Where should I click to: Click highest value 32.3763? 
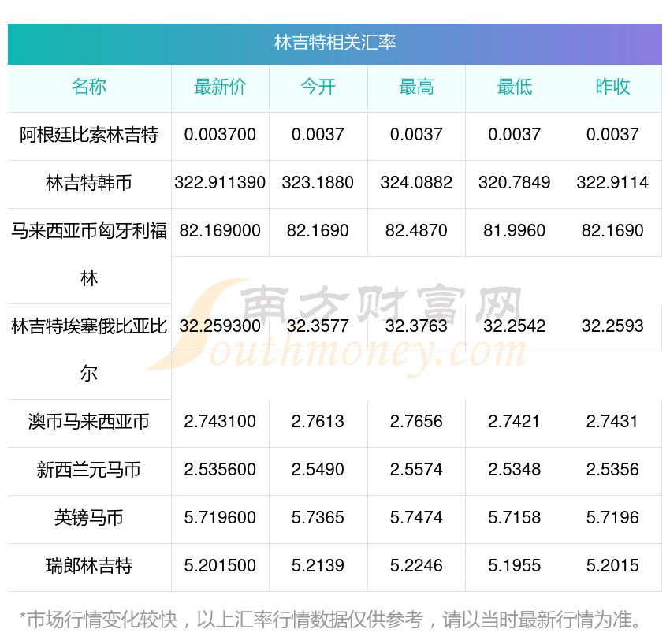tap(416, 326)
